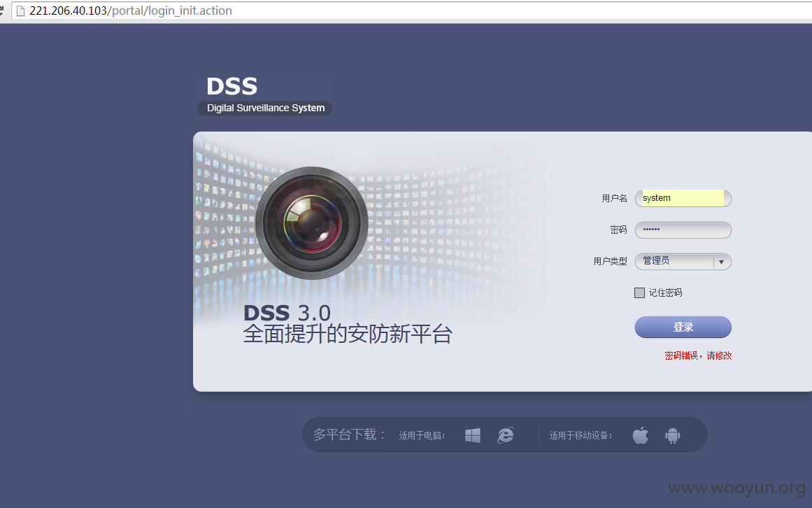Click the 记住密码 label text

(665, 293)
